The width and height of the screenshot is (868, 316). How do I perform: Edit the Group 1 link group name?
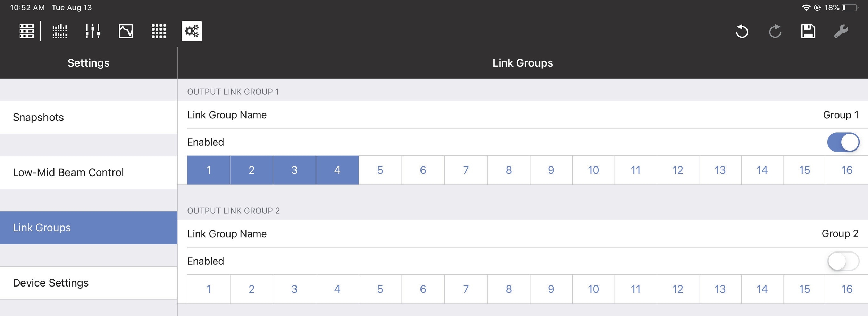pyautogui.click(x=840, y=115)
